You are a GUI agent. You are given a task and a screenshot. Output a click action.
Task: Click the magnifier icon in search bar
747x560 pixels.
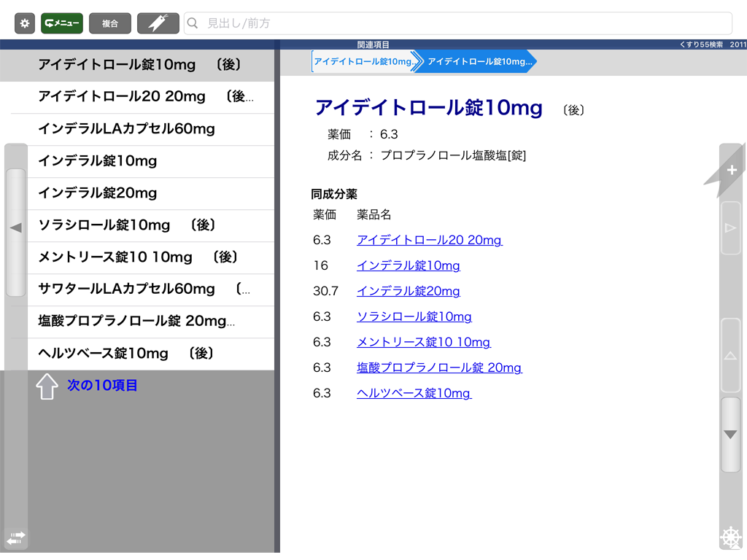193,23
